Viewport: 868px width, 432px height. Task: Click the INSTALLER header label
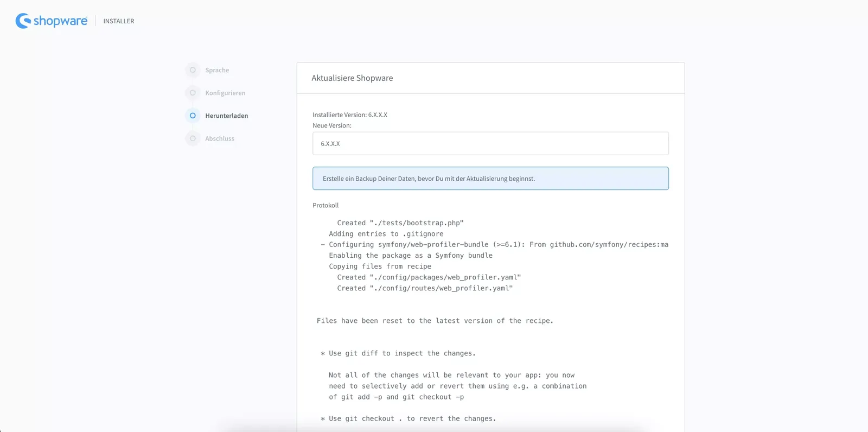[x=119, y=21]
